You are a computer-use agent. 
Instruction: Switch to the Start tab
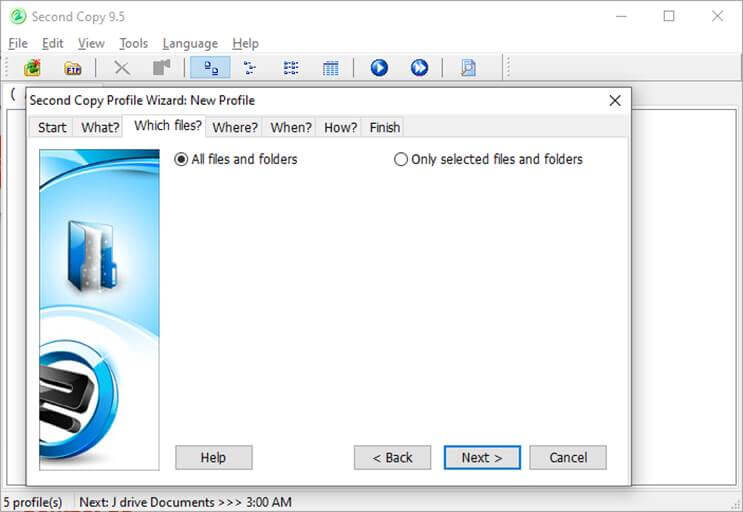52,127
